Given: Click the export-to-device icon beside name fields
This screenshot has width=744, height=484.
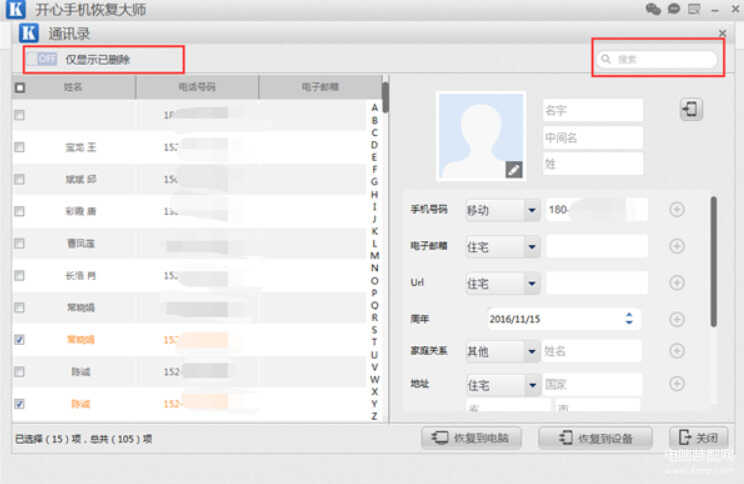Looking at the screenshot, I should (691, 109).
